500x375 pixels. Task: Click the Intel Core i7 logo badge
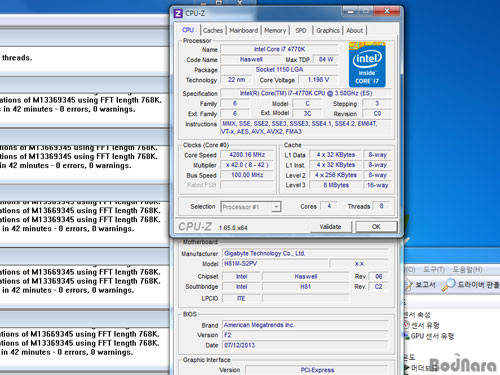pyautogui.click(x=367, y=64)
